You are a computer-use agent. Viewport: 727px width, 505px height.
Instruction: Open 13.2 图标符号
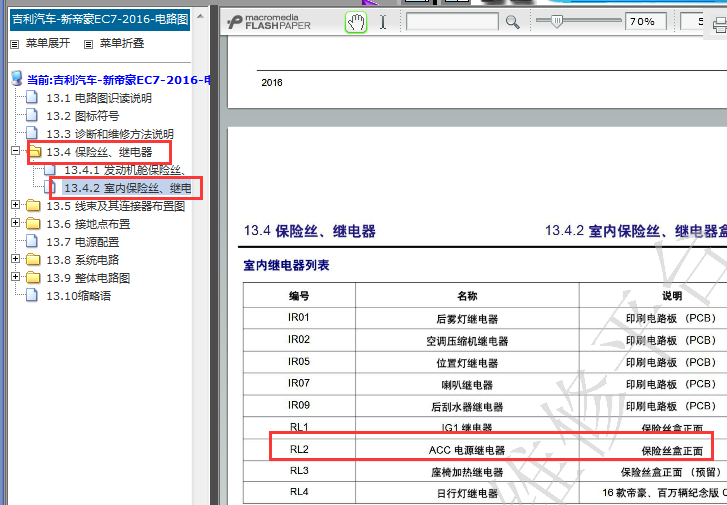(83, 116)
